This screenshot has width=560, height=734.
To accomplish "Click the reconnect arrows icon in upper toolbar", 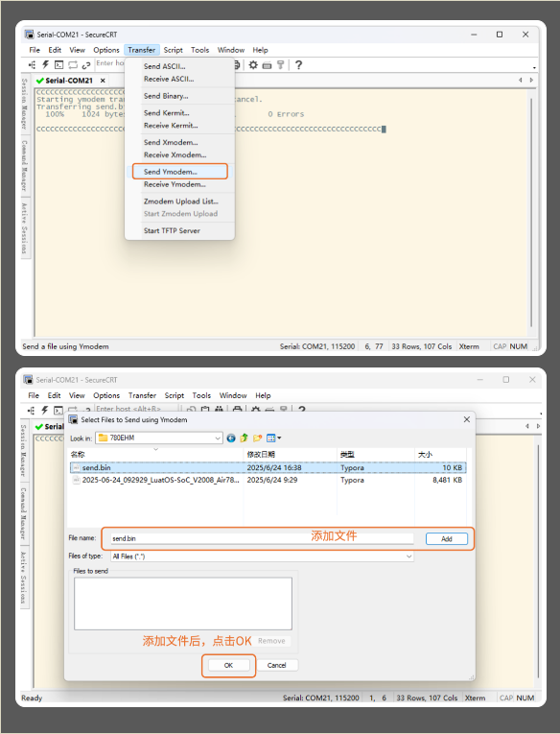I will pos(73,64).
